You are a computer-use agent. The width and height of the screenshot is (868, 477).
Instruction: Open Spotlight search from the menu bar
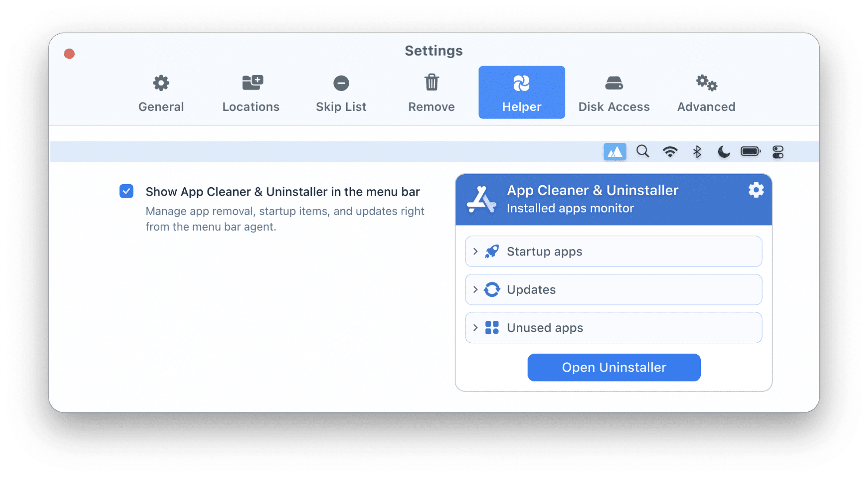[x=643, y=152]
